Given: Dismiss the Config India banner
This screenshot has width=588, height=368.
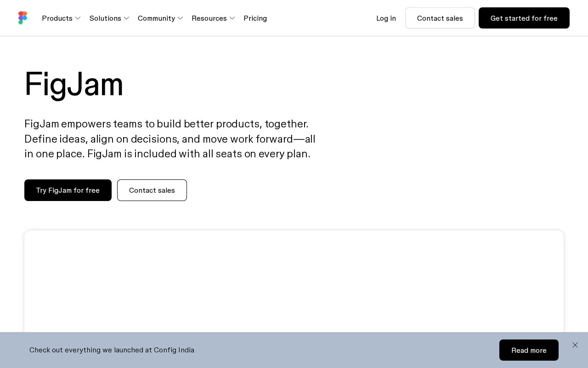Looking at the screenshot, I should click(575, 345).
